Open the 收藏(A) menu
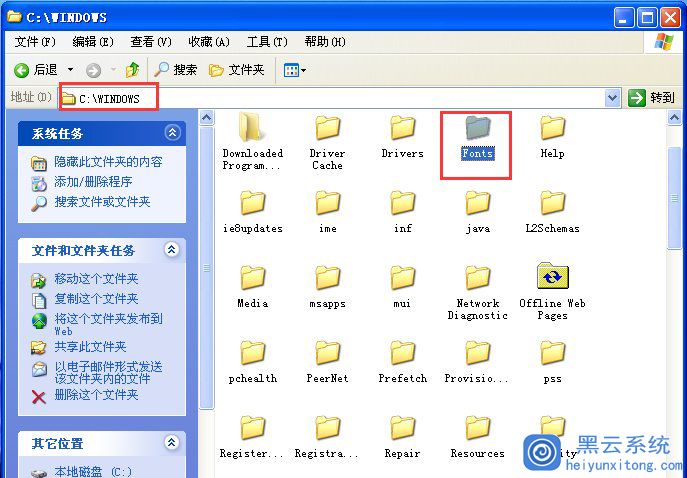Image resolution: width=687 pixels, height=478 pixels. (x=209, y=42)
